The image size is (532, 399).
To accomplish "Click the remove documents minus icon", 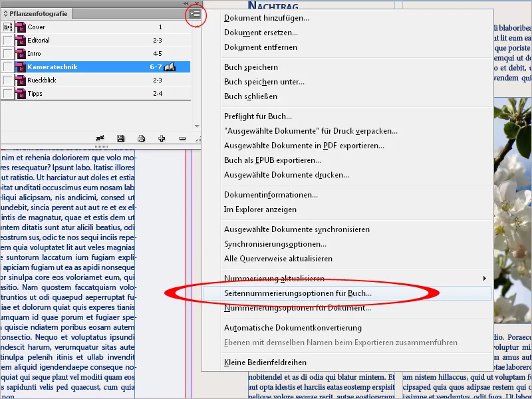I will point(182,138).
